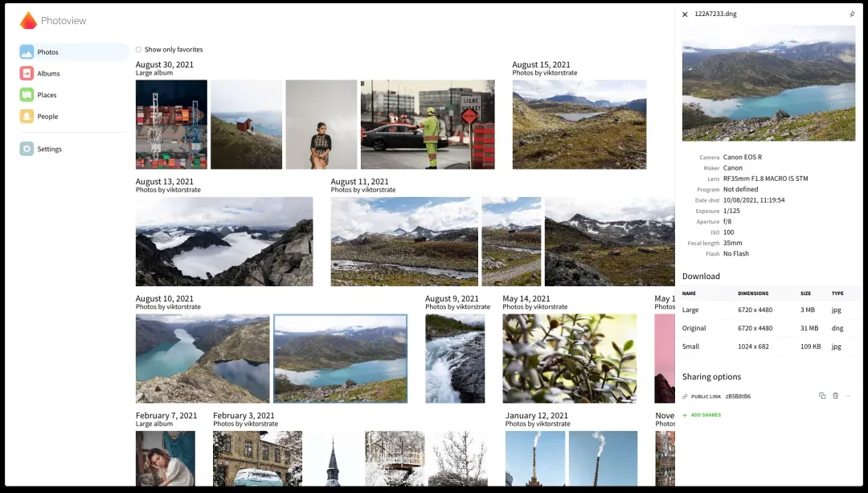Screen dimensions: 868x493
Task: Open the August 9 waterfall photo
Action: tap(455, 359)
